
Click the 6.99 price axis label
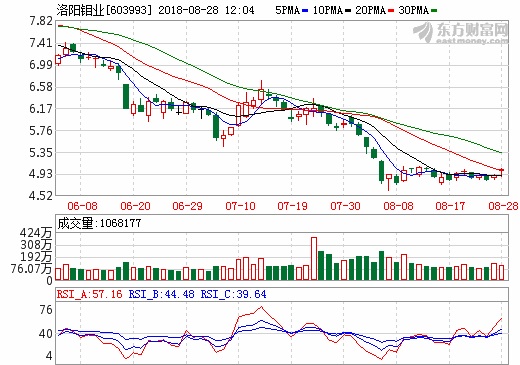41,65
